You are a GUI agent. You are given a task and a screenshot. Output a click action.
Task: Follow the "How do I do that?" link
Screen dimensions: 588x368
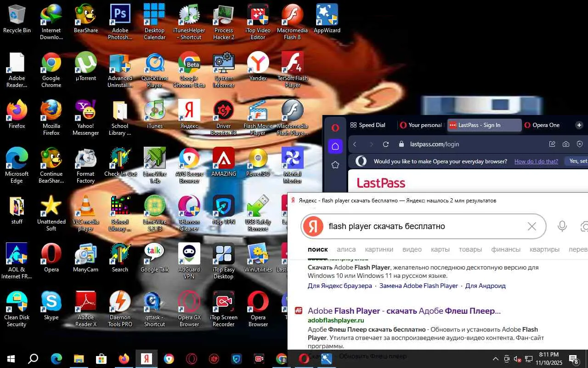pos(536,161)
